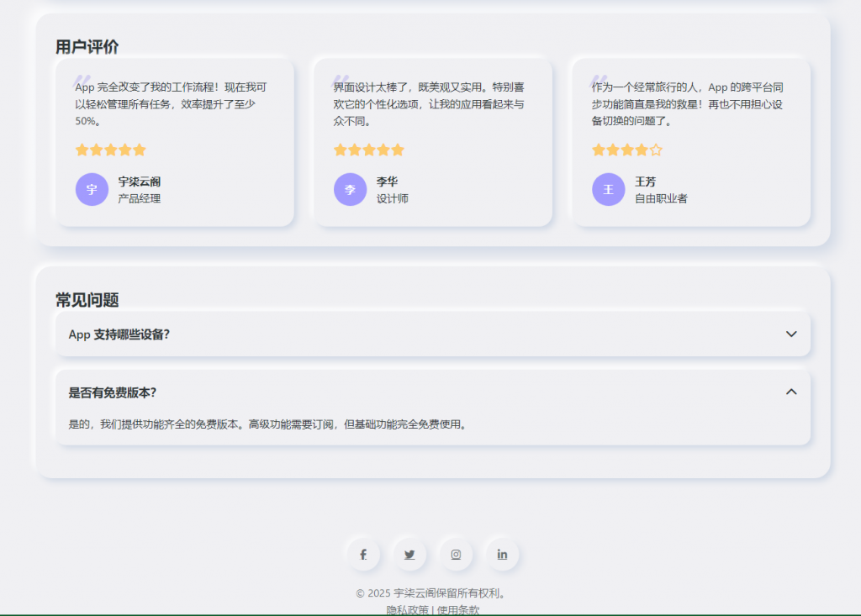
Task: Click the third star in 李华's rating row
Action: (x=368, y=150)
